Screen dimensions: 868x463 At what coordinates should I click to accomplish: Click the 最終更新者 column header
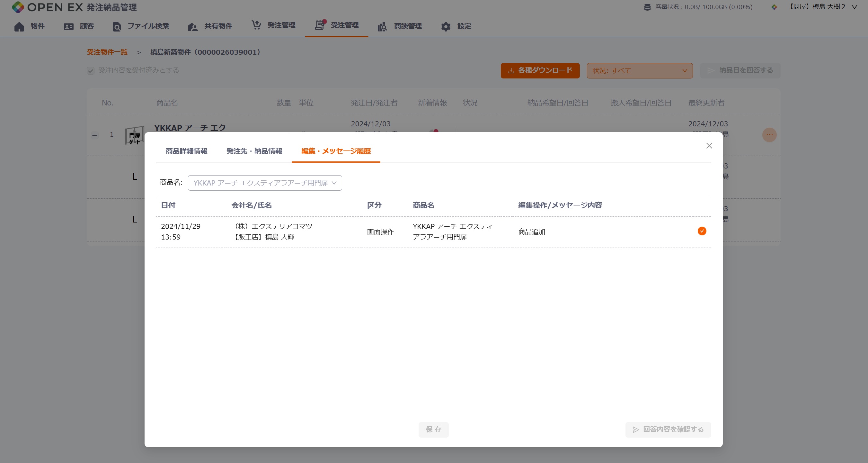coord(706,103)
